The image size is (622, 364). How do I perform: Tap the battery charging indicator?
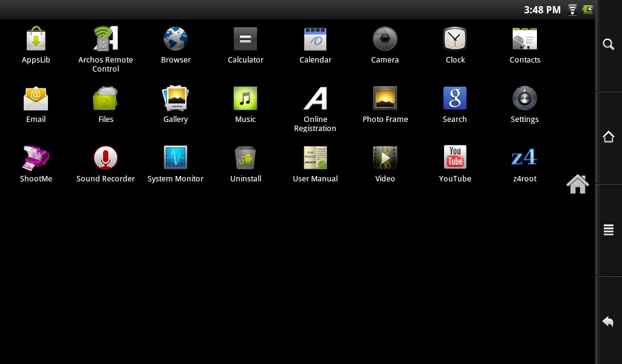(587, 9)
